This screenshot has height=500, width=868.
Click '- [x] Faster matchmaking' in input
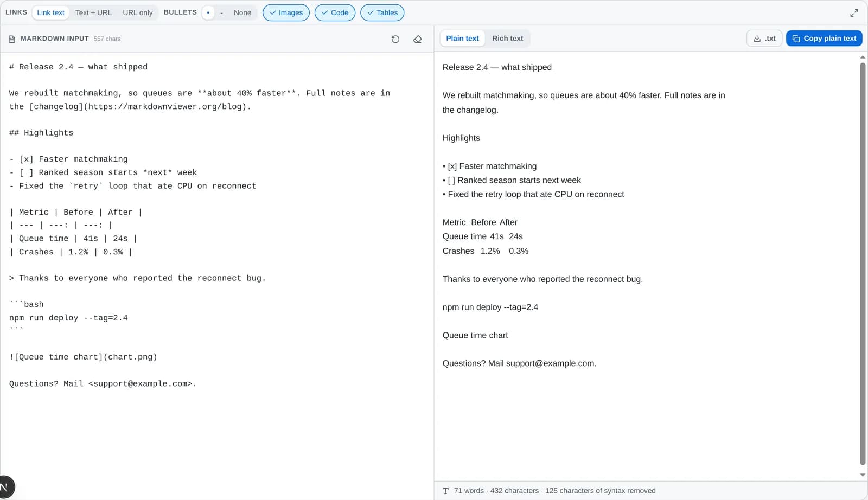[x=68, y=159]
